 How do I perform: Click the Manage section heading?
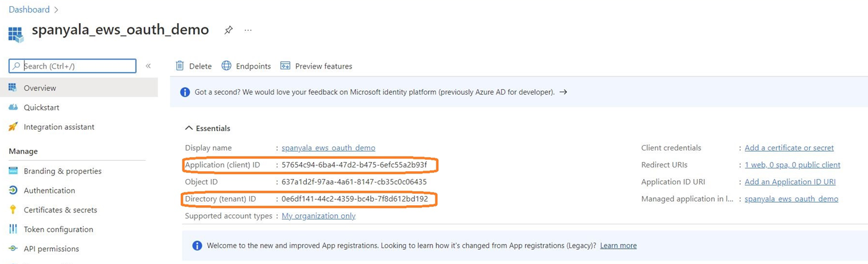(23, 151)
